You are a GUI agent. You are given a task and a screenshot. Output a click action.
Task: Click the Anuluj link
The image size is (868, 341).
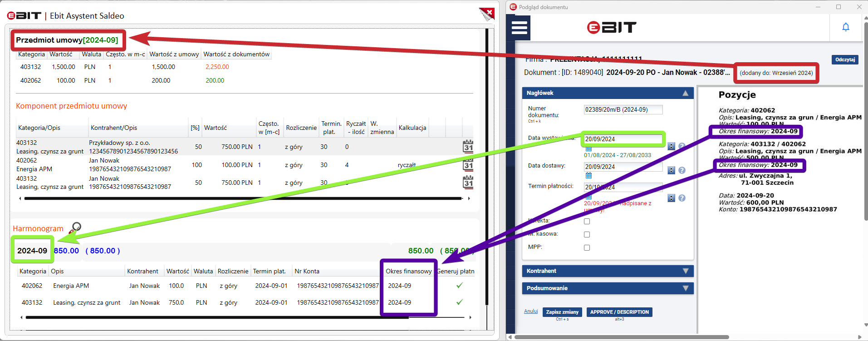point(531,311)
